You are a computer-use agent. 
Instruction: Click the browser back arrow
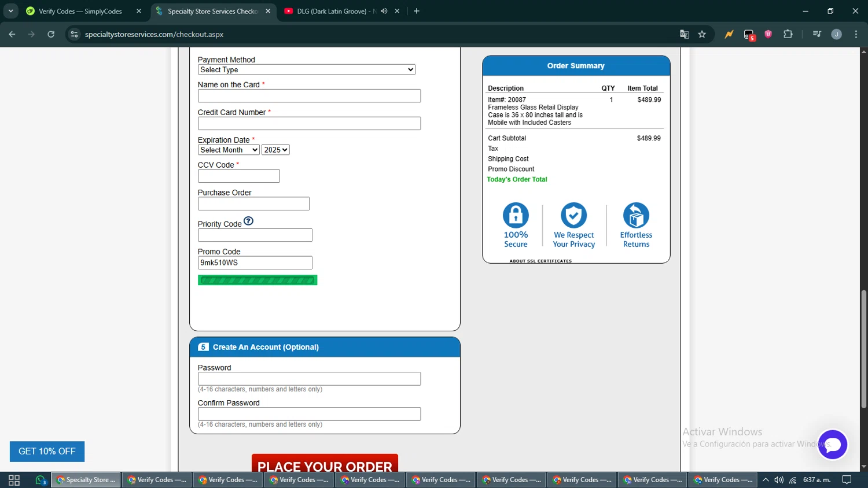click(12, 34)
